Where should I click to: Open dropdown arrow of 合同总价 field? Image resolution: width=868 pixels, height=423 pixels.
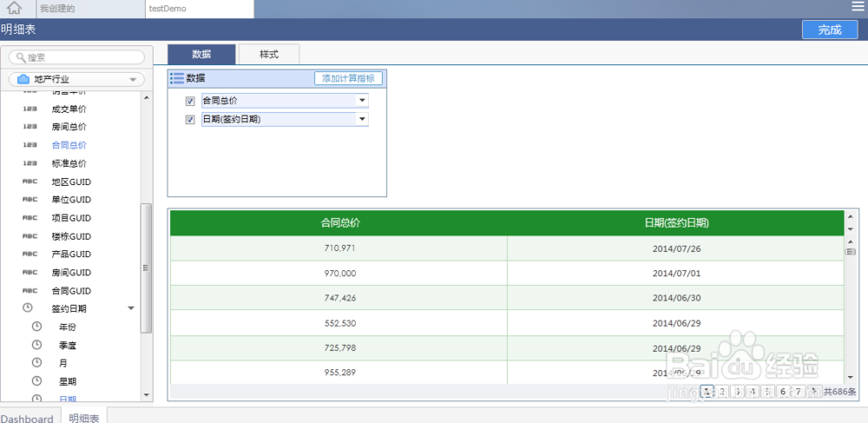coord(362,101)
